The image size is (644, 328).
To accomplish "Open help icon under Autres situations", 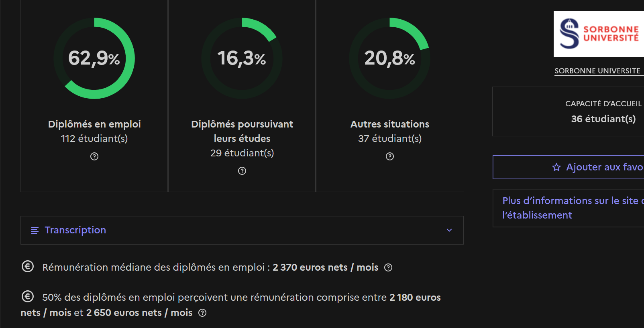I will pos(390,156).
